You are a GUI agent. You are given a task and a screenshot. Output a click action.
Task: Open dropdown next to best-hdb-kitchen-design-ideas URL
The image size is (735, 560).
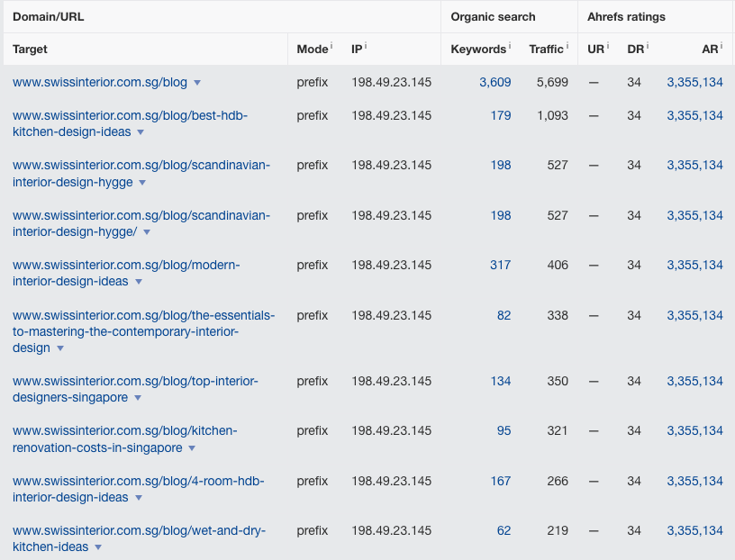[x=141, y=132]
